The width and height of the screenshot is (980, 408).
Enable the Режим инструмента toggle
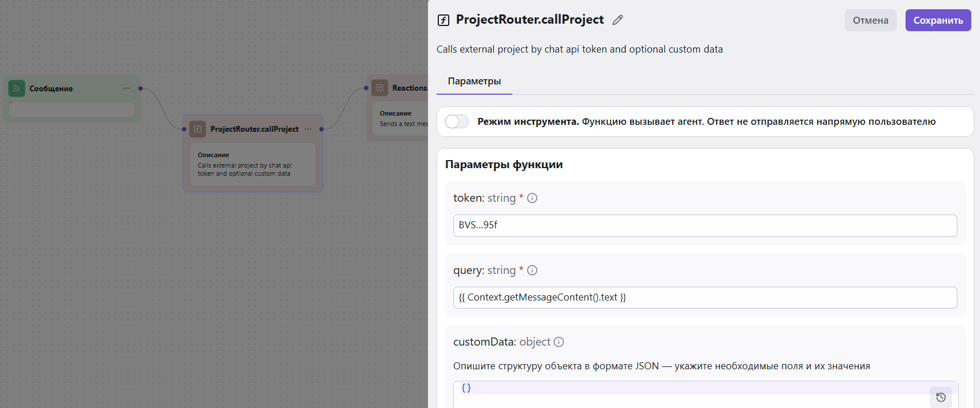coord(457,121)
